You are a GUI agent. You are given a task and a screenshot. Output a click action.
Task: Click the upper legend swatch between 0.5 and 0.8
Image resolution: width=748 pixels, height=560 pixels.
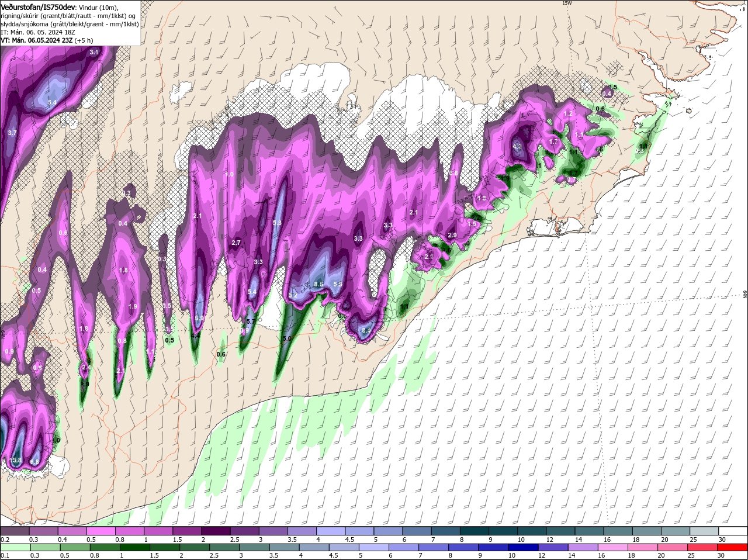(101, 531)
